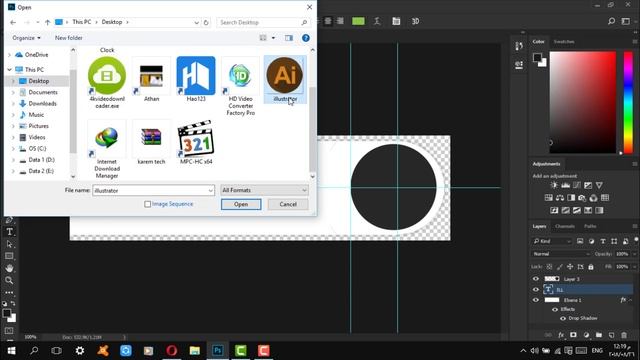The width and height of the screenshot is (640, 360).
Task: Add a Photo Filter adjustment
Action: point(582,198)
